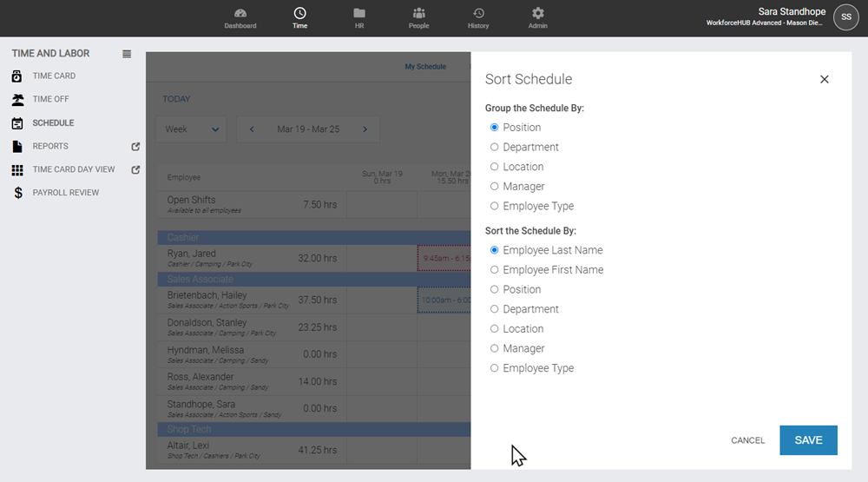Open the History icon in top bar

pos(478,14)
